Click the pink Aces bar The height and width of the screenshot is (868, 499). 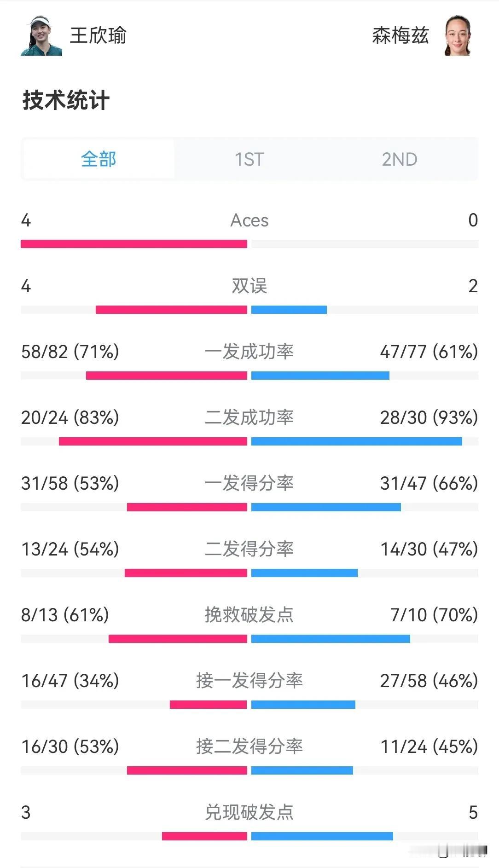(x=134, y=244)
